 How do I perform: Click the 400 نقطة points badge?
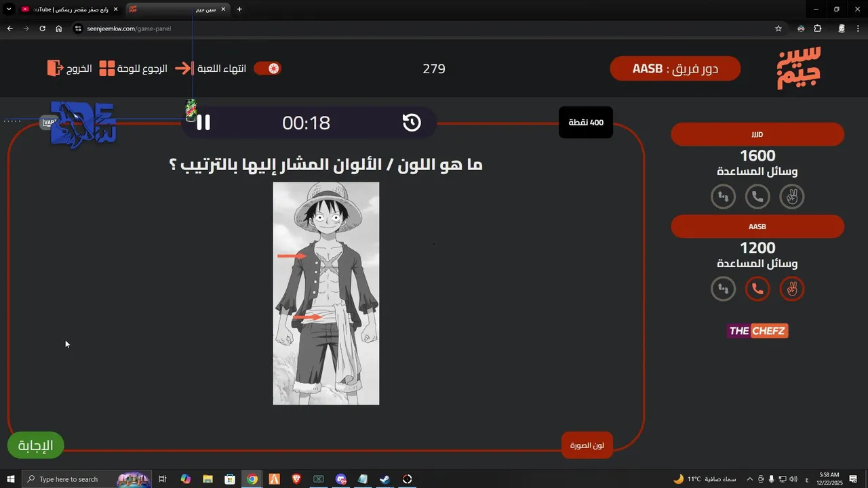pyautogui.click(x=586, y=123)
